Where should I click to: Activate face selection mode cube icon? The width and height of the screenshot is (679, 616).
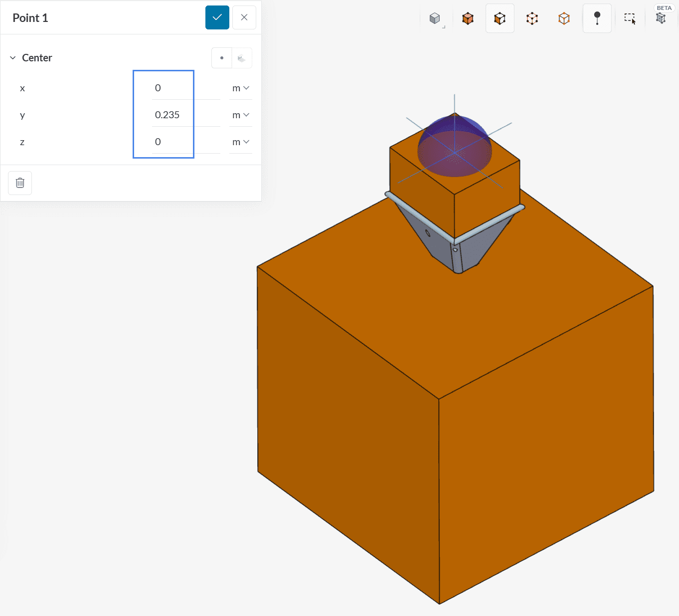pyautogui.click(x=500, y=19)
